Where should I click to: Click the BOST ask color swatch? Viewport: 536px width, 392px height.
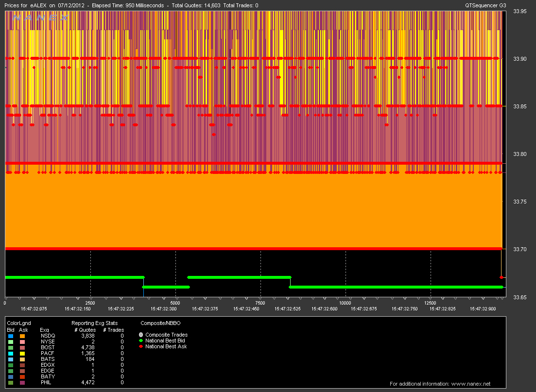click(x=22, y=348)
